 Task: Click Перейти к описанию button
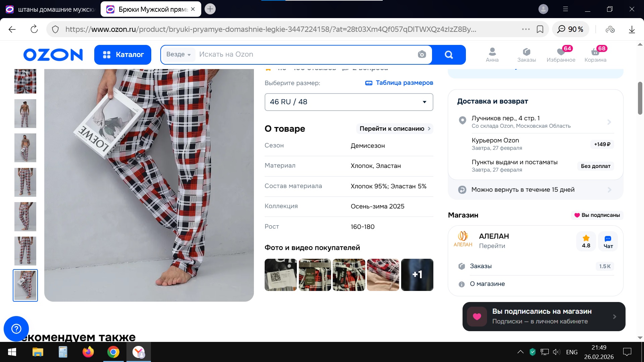[x=394, y=129]
